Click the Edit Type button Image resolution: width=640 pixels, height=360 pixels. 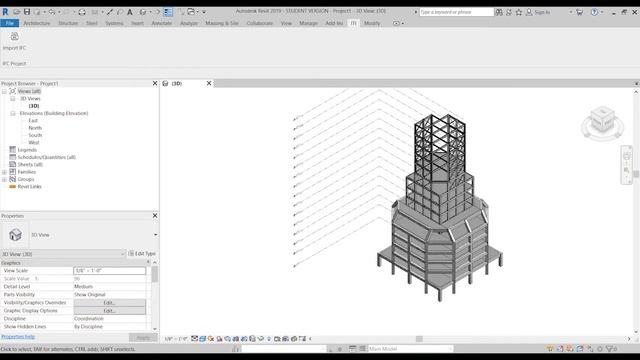(142, 253)
